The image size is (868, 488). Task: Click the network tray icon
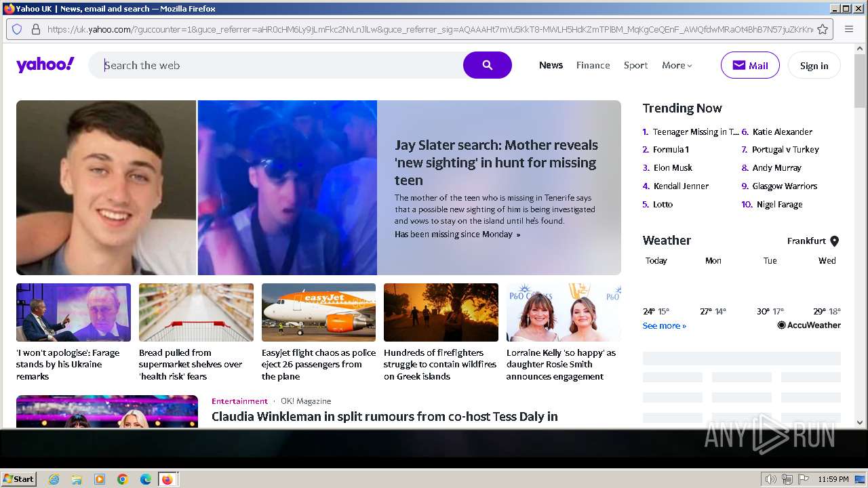tap(787, 479)
